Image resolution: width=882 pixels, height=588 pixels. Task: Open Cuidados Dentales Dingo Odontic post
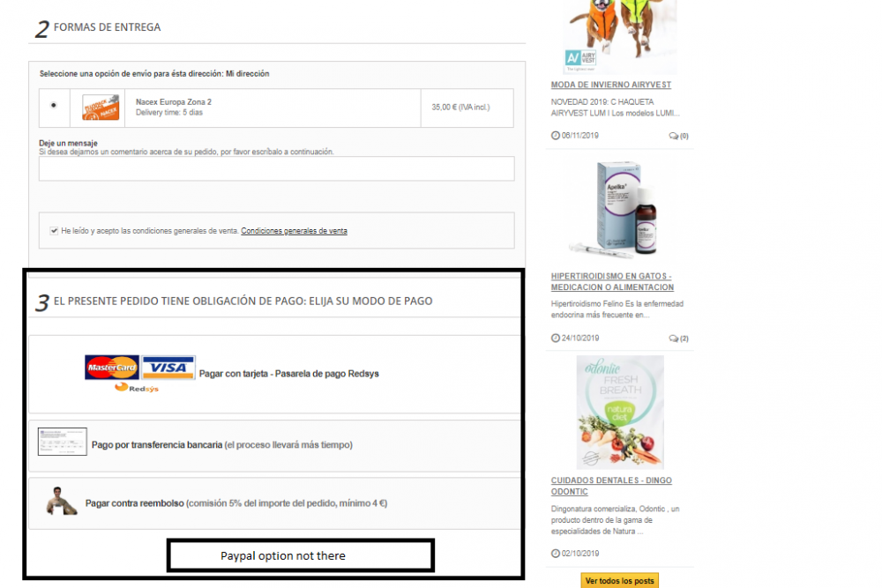click(x=611, y=486)
